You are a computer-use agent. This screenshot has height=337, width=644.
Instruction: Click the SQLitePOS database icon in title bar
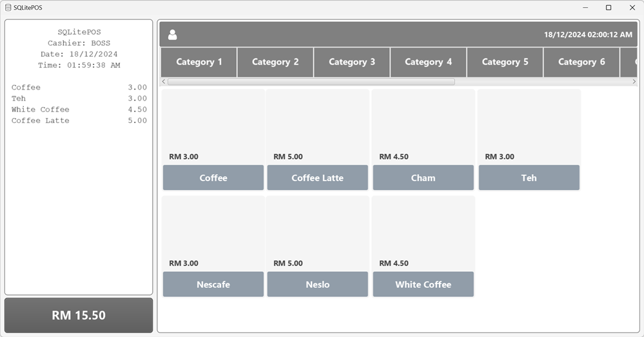pyautogui.click(x=8, y=8)
